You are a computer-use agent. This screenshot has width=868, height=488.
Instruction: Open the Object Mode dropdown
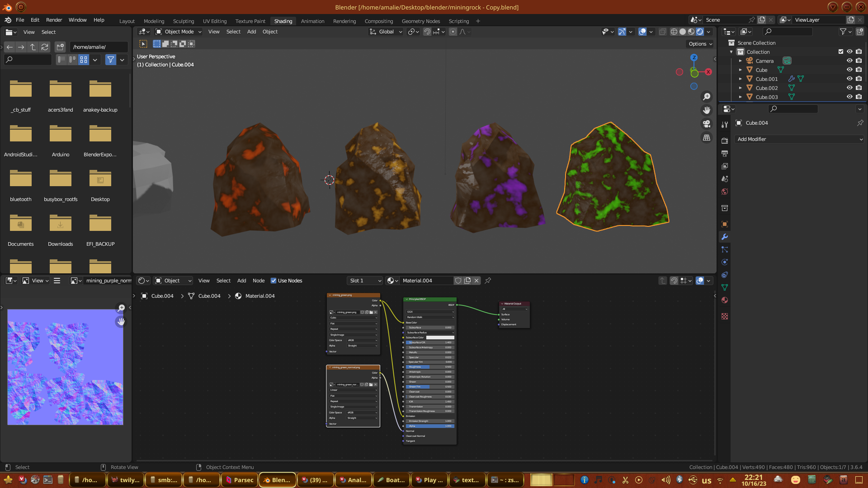tap(179, 32)
